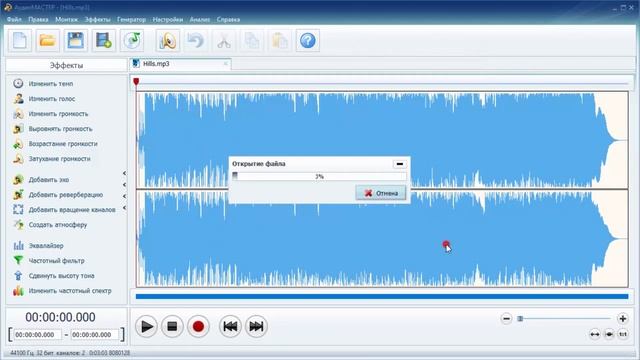Click the Copy toolbar icon
The height and width of the screenshot is (360, 640).
pos(252,41)
